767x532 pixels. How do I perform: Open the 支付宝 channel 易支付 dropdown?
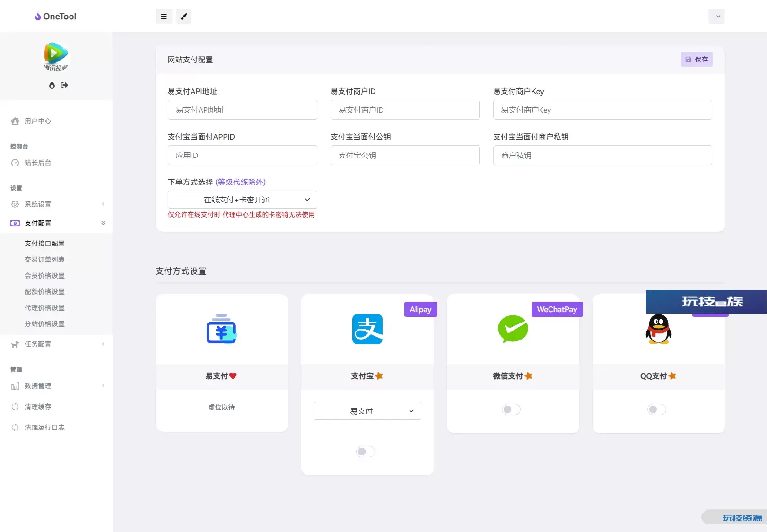(367, 411)
